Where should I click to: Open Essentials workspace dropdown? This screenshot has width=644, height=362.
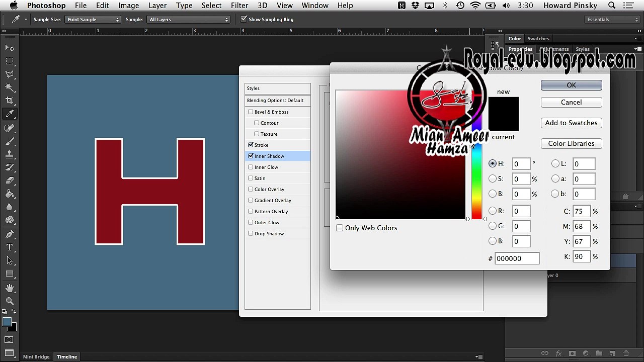(x=611, y=19)
